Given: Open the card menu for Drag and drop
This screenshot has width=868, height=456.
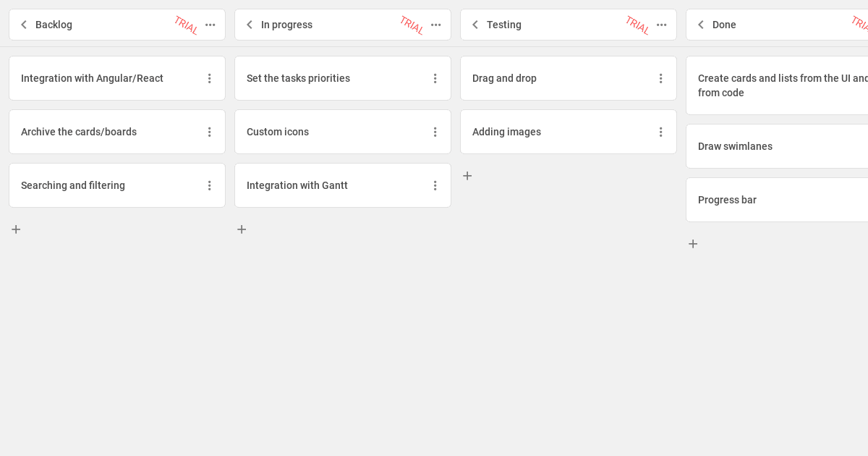Looking at the screenshot, I should click(x=660, y=78).
